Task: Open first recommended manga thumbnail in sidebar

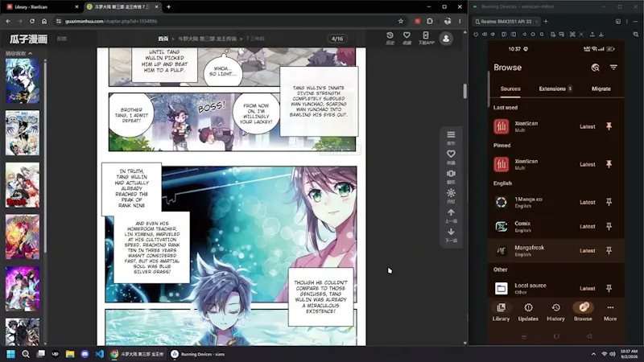Action: click(x=23, y=81)
